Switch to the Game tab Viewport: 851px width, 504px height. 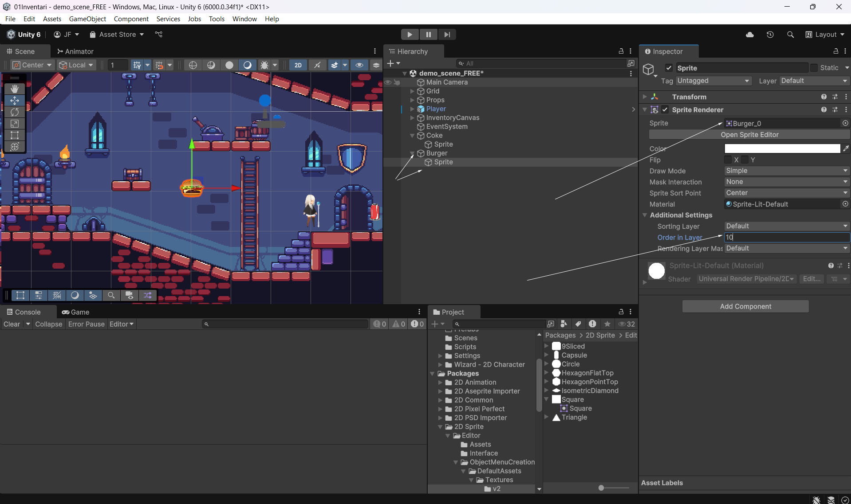click(x=76, y=312)
